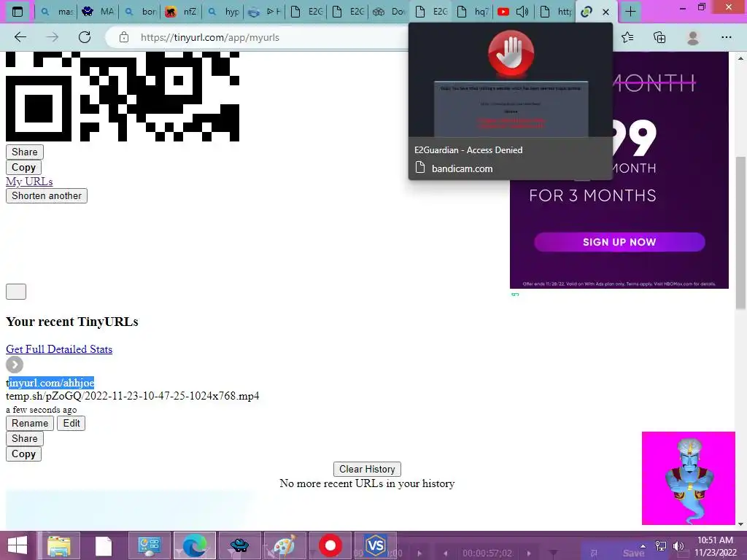Mute the YouTube tab speaker icon

click(522, 12)
